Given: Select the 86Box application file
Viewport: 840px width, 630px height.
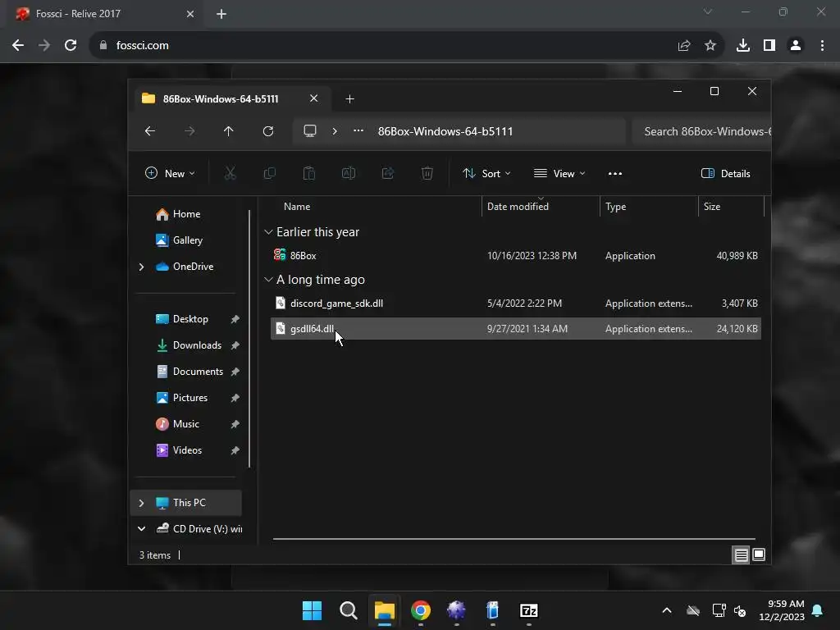Looking at the screenshot, I should coord(516,256).
